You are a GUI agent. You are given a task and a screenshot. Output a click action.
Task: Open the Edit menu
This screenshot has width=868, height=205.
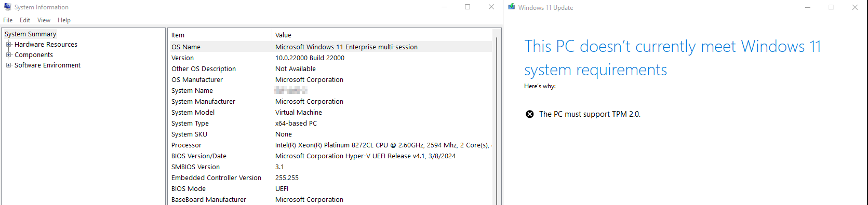tap(25, 20)
